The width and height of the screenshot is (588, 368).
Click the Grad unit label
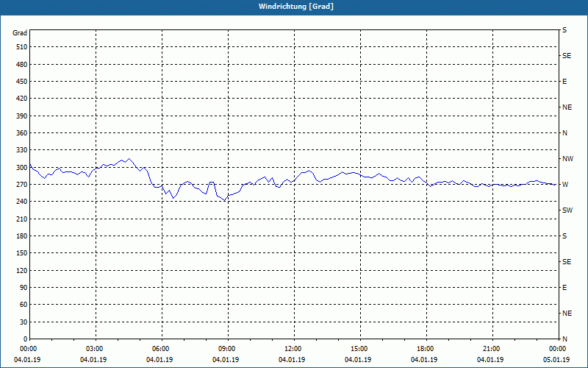20,33
